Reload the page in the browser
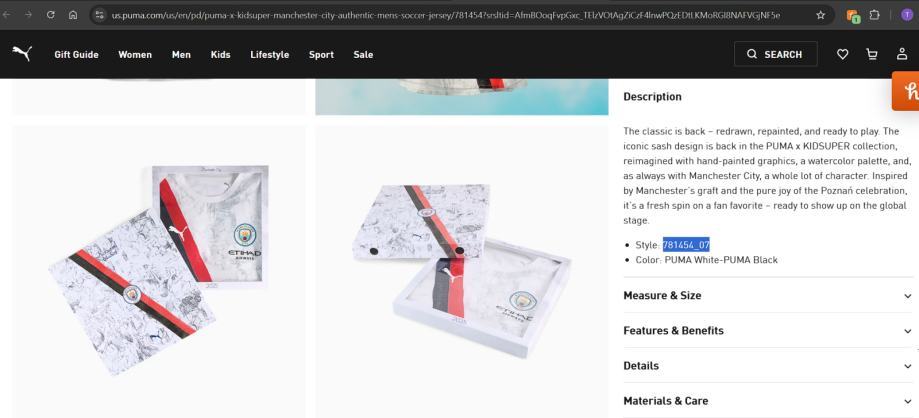The image size is (919, 418). (x=51, y=15)
